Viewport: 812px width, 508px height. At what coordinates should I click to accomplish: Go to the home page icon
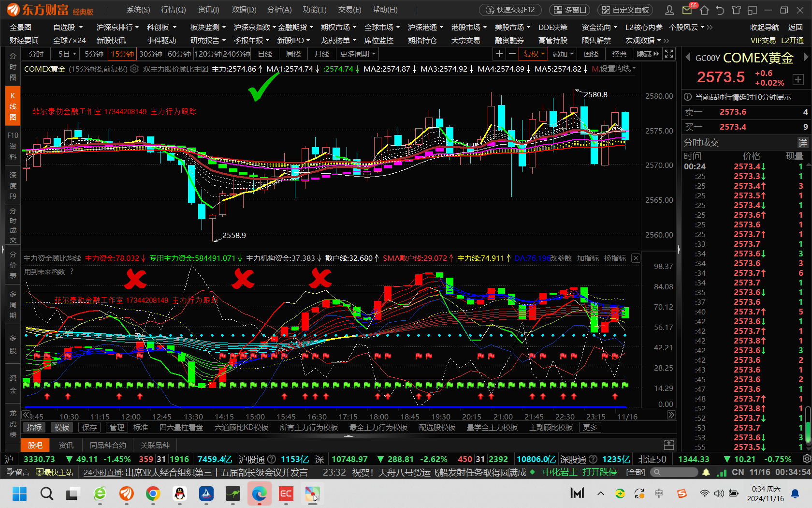click(704, 10)
